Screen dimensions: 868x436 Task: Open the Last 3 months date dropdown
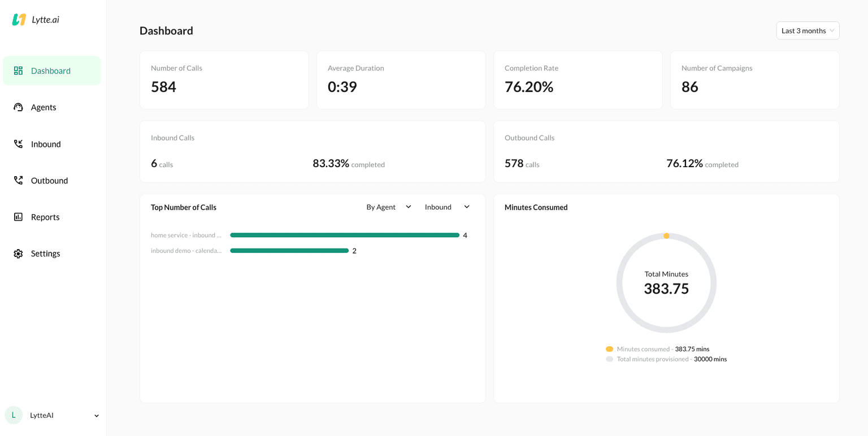tap(808, 30)
